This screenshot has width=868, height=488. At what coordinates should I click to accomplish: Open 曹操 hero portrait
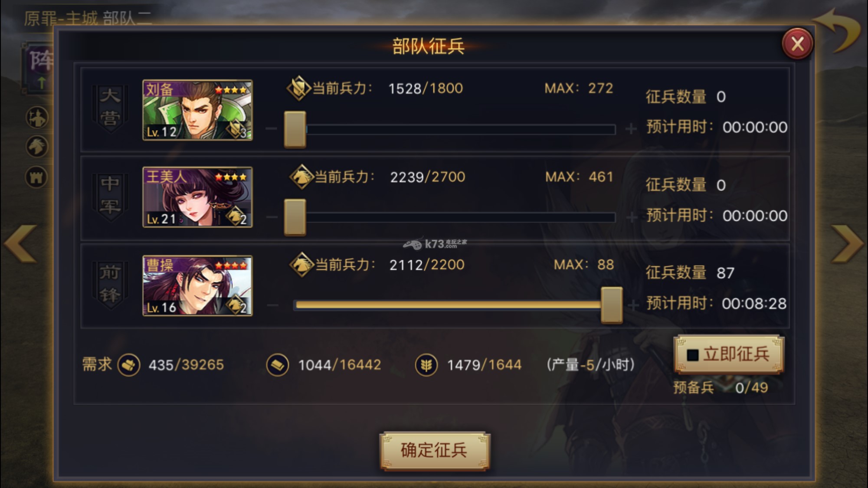(197, 285)
